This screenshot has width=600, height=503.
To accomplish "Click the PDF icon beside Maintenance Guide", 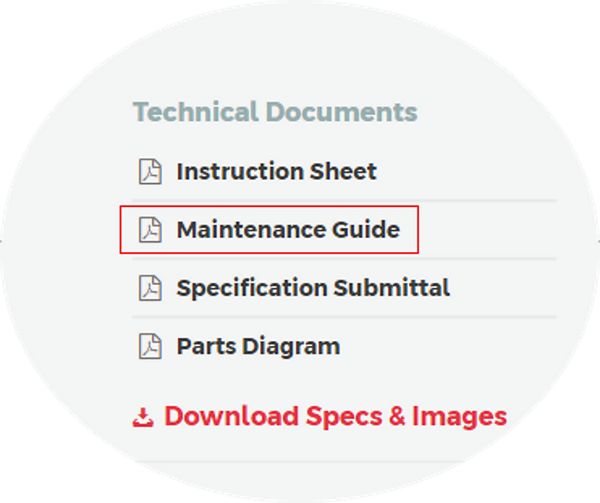I will click(150, 230).
